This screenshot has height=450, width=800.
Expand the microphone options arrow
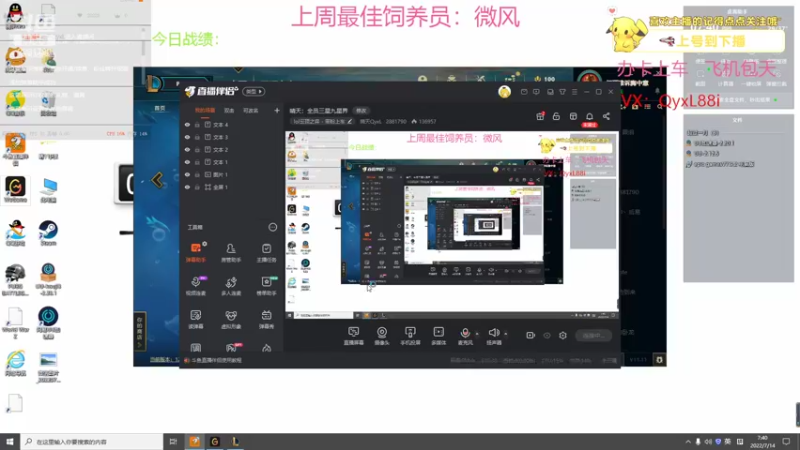(477, 334)
